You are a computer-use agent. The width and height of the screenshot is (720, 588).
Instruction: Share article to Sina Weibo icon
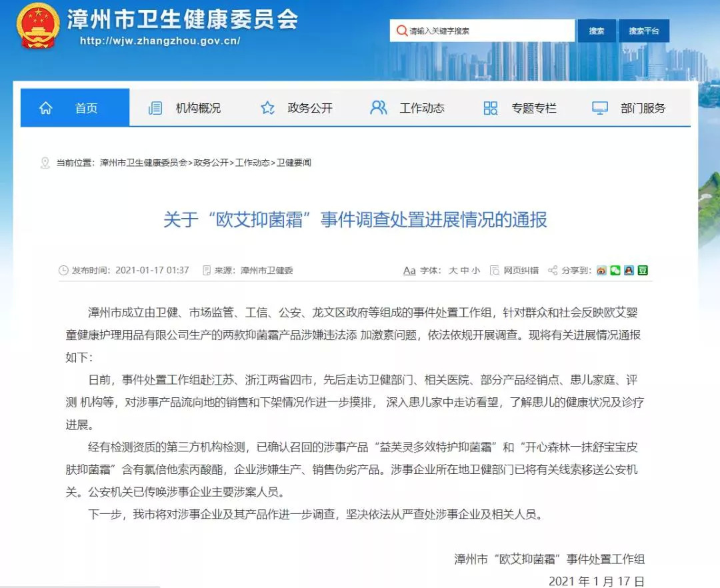click(x=601, y=271)
